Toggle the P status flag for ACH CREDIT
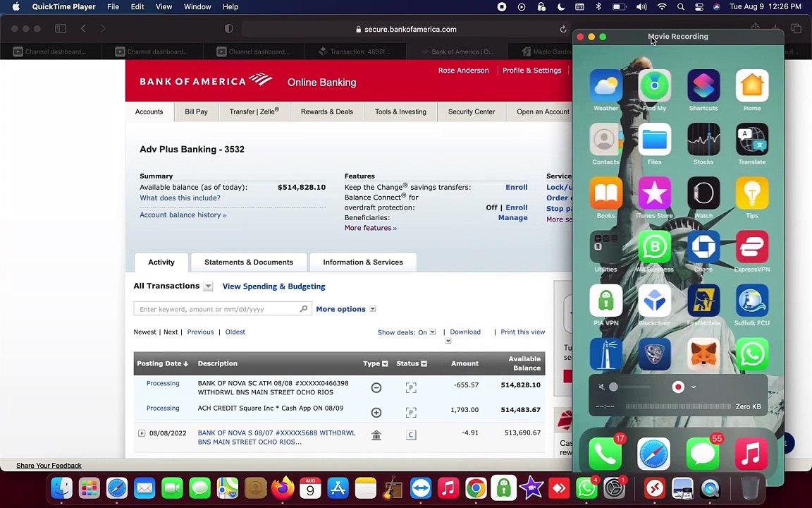 coord(411,413)
